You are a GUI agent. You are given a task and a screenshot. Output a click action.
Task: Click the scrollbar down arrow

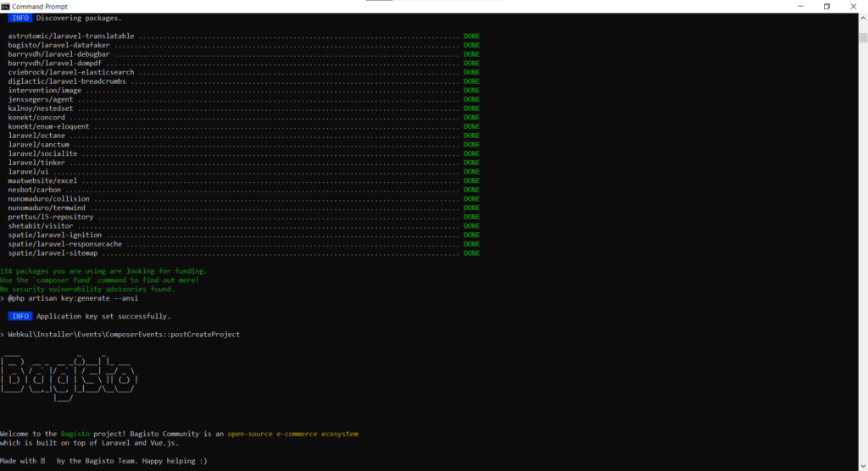point(863,466)
